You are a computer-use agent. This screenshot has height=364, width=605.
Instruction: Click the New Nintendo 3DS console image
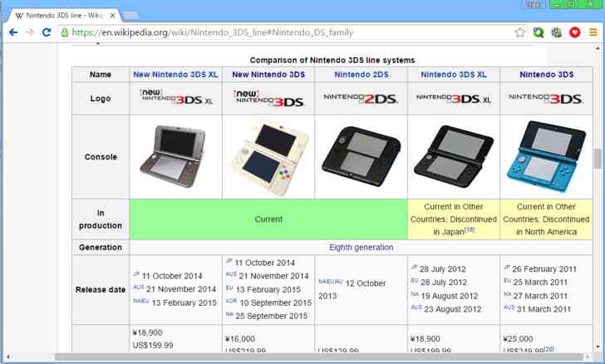point(268,157)
